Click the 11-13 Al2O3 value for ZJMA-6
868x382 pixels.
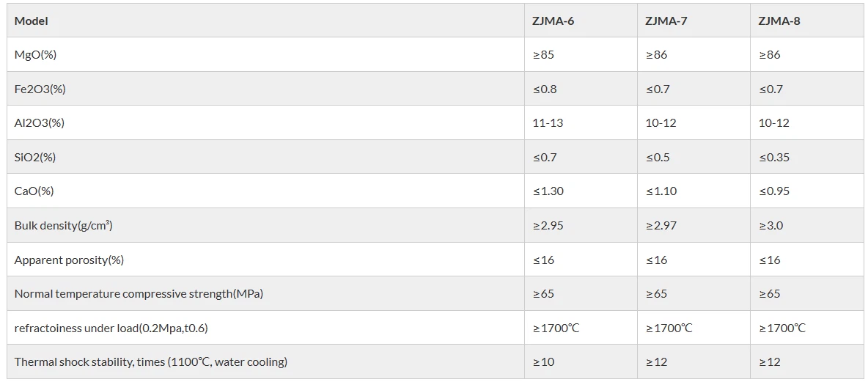tap(548, 123)
